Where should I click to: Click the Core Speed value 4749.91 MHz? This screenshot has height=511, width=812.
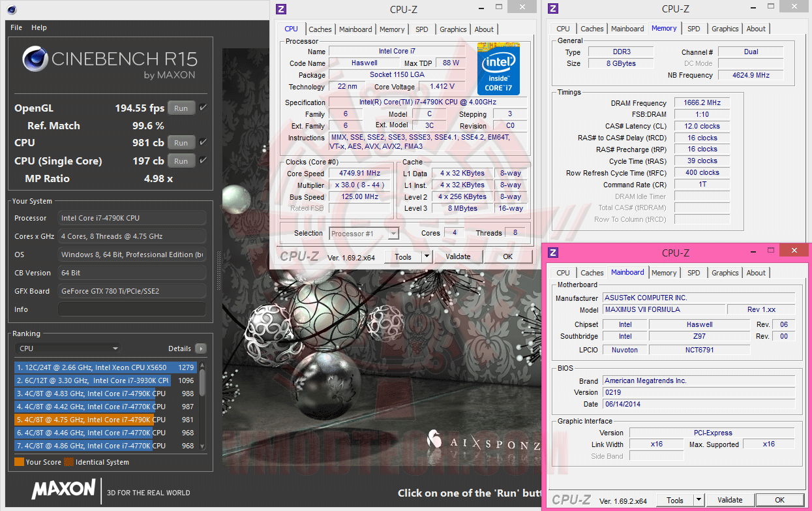(359, 174)
